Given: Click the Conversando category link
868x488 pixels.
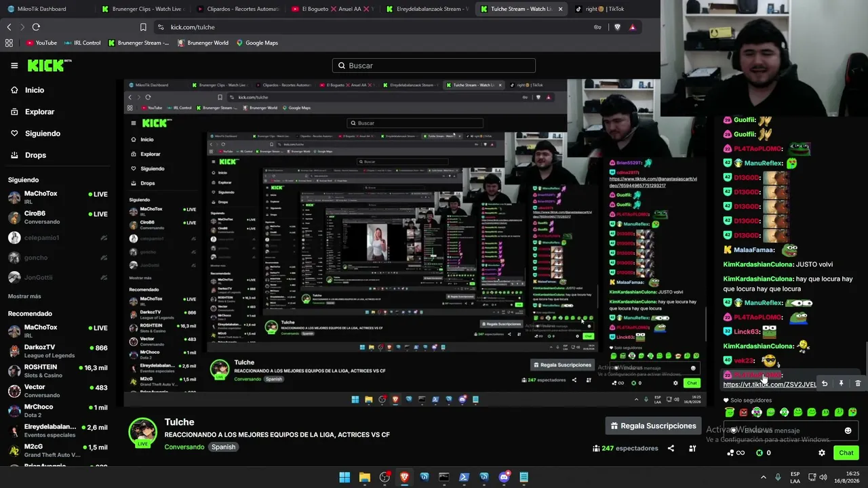Looking at the screenshot, I should (184, 447).
